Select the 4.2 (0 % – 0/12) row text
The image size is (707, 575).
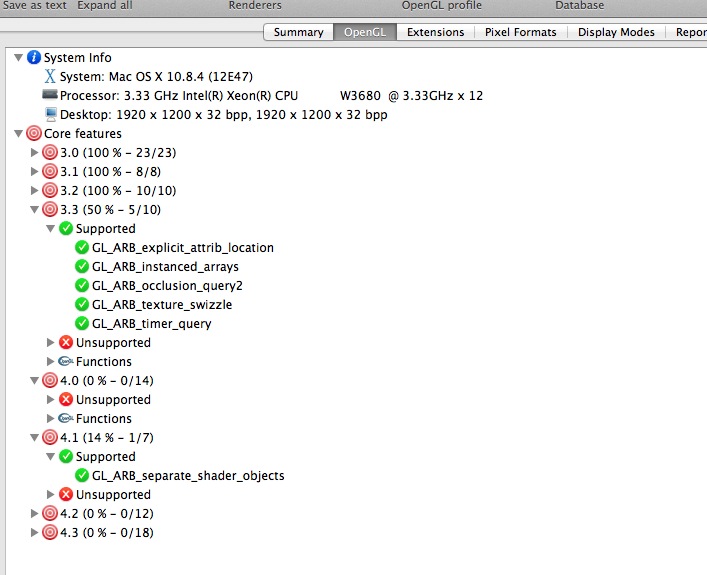tap(107, 513)
